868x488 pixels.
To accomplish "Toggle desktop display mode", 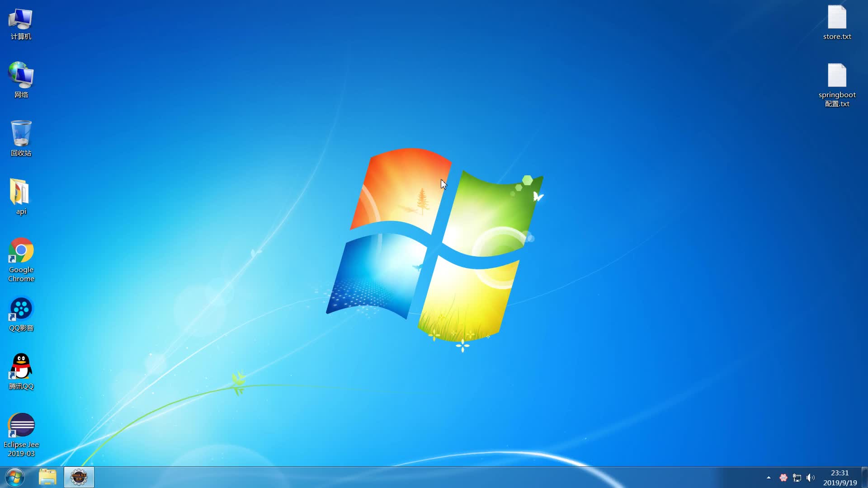I will (x=866, y=477).
